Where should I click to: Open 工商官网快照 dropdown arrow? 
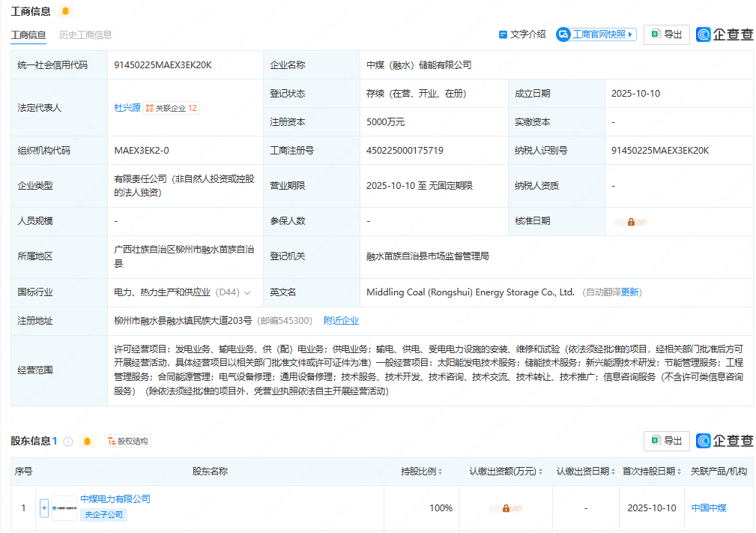631,34
